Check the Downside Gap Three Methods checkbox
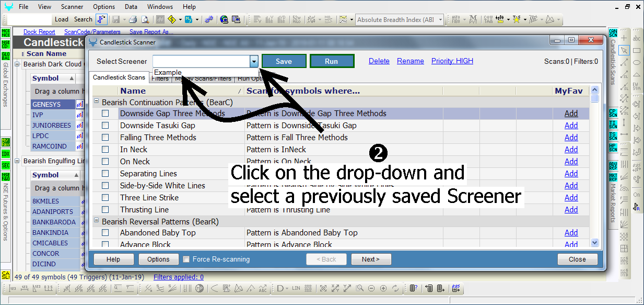The height and width of the screenshot is (305, 644). [106, 114]
